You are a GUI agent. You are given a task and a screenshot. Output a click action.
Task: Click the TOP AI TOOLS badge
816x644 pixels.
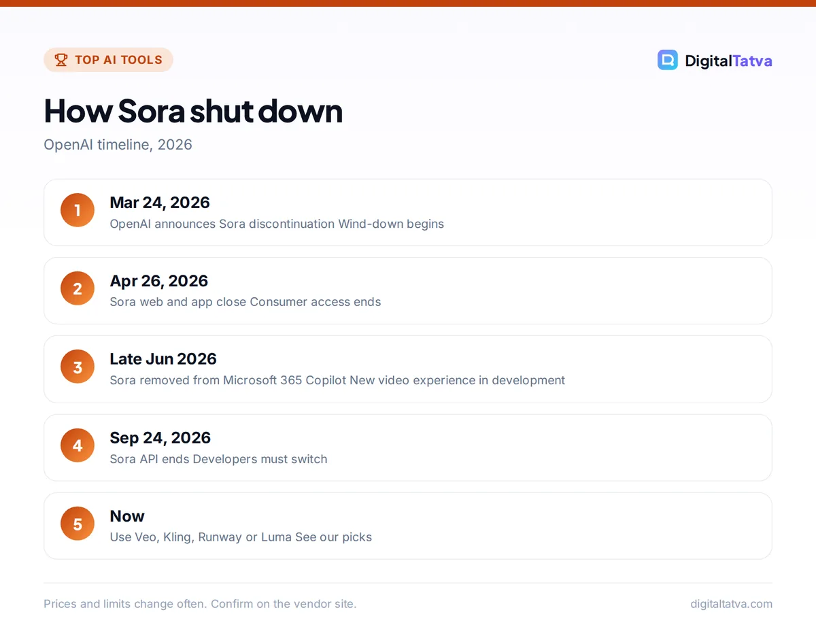point(108,60)
